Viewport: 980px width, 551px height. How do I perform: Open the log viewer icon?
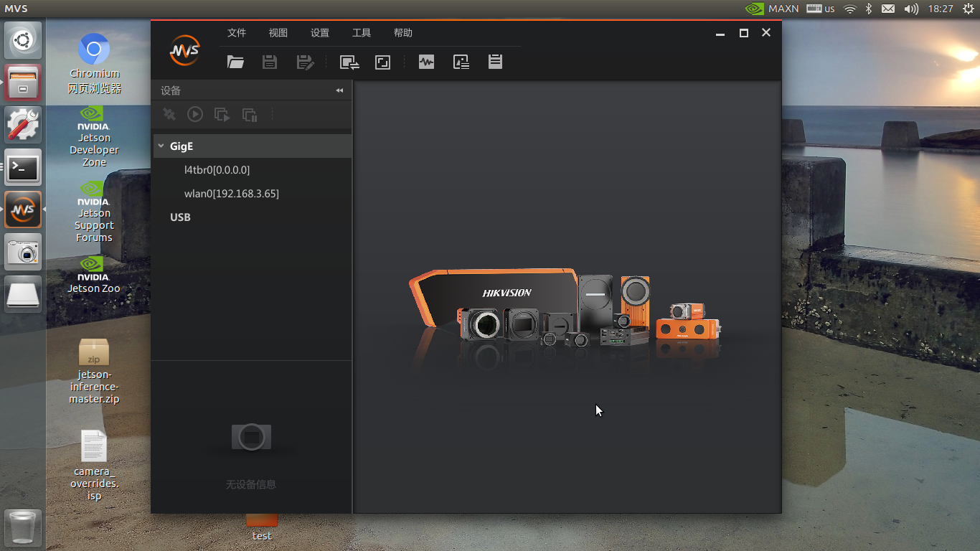click(495, 62)
